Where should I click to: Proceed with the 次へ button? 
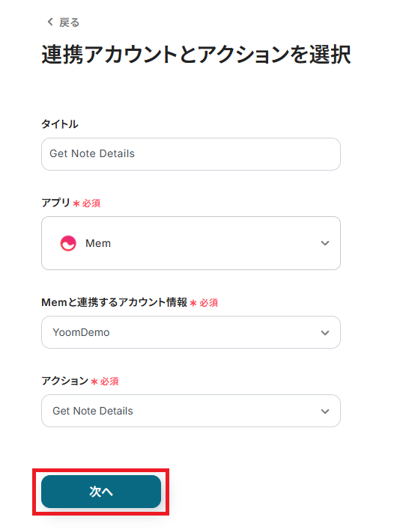coord(101,492)
